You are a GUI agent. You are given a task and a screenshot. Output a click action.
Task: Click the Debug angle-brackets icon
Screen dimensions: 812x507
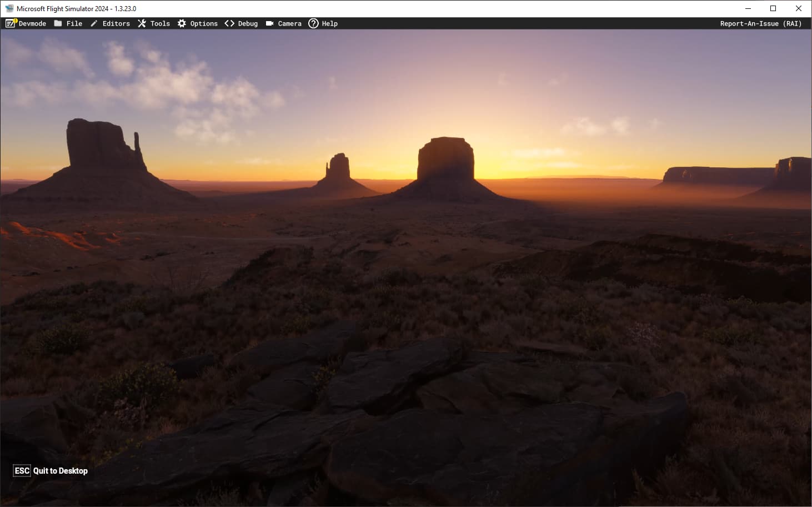click(229, 23)
